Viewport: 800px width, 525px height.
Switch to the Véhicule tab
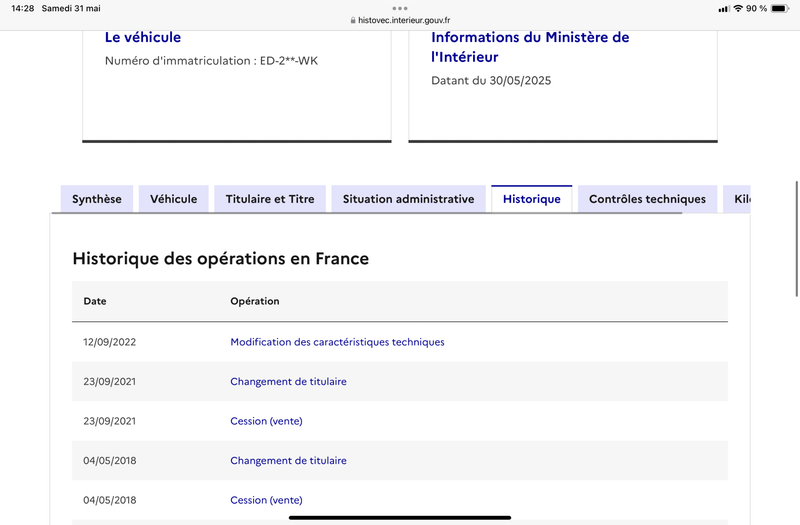click(x=173, y=199)
